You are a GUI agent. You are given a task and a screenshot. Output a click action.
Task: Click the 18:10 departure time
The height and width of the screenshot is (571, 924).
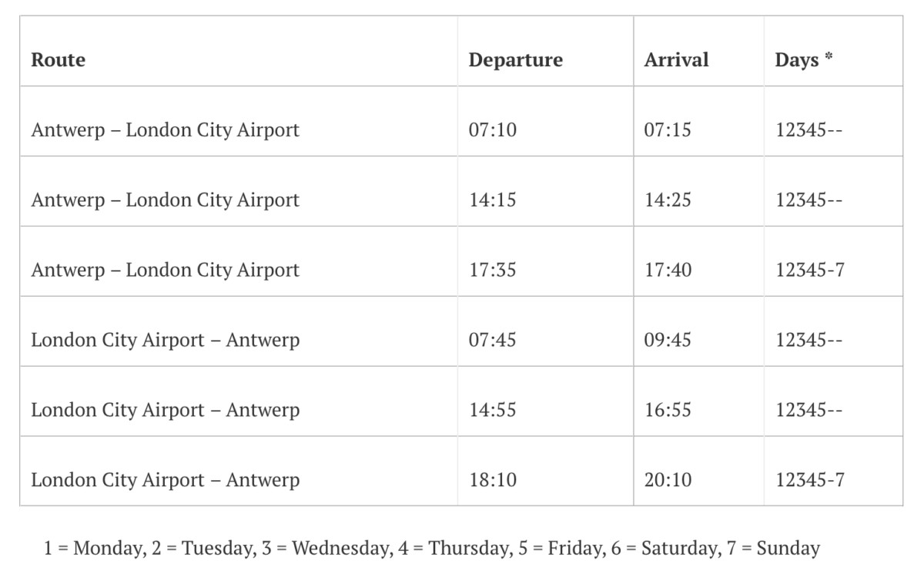pyautogui.click(x=493, y=480)
